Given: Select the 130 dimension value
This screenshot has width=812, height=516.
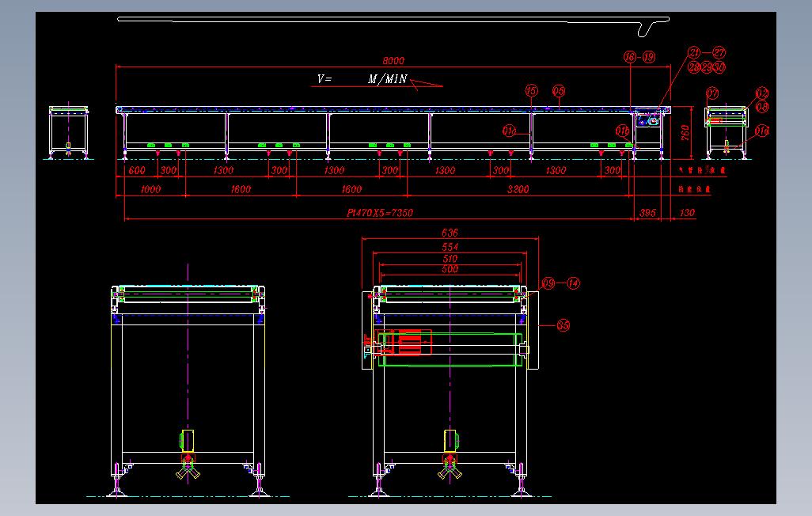Looking at the screenshot, I should coord(687,212).
